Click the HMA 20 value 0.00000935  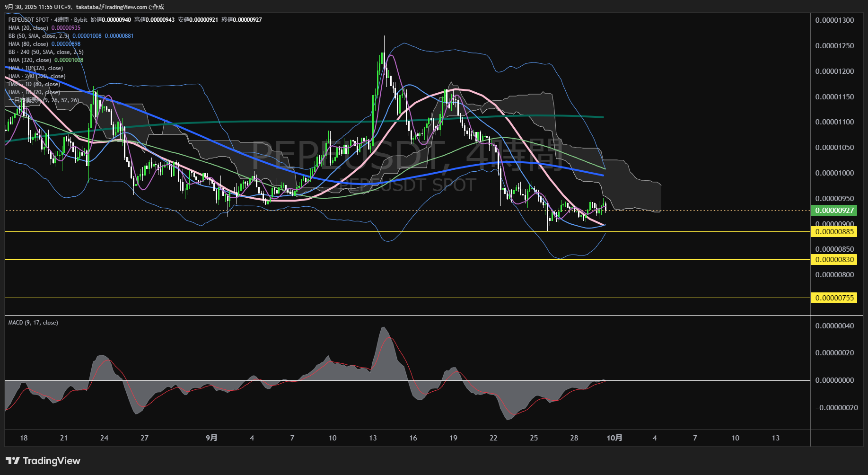[x=66, y=28]
